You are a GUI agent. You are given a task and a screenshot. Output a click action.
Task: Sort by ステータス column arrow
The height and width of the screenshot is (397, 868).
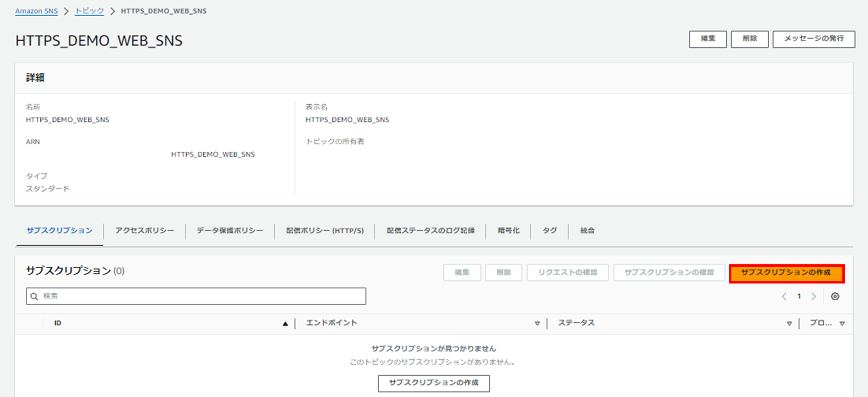point(789,324)
